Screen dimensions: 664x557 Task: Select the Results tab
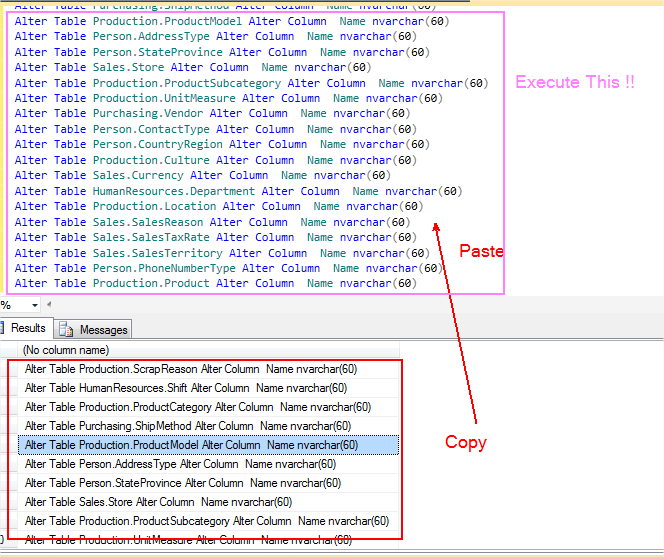[x=27, y=328]
